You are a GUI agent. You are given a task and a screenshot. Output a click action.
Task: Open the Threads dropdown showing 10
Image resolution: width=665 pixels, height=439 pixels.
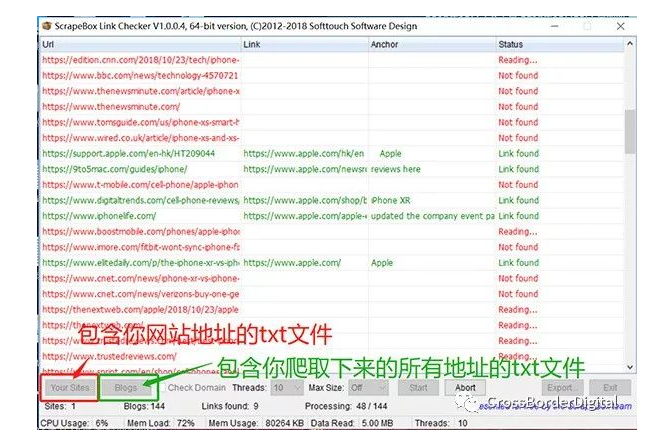[288, 388]
